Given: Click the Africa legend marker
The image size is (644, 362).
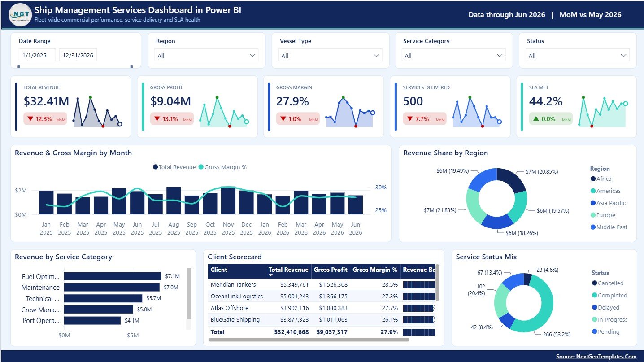Looking at the screenshot, I should [594, 179].
